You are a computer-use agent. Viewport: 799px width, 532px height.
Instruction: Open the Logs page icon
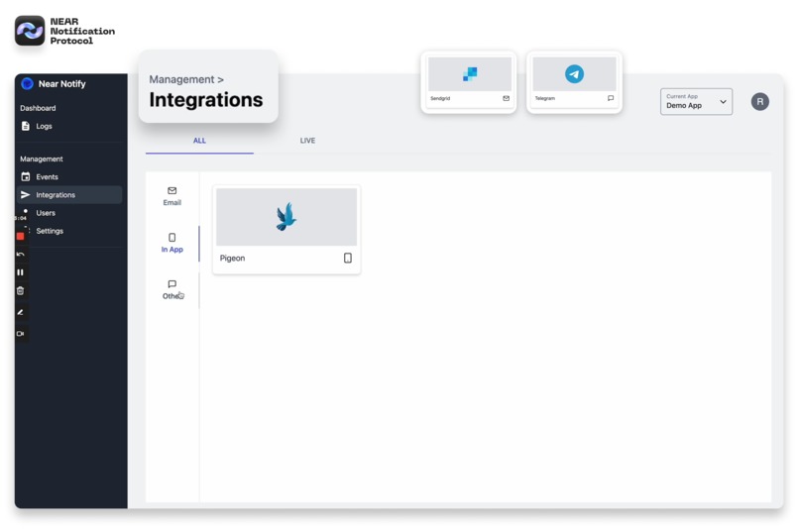click(x=26, y=126)
